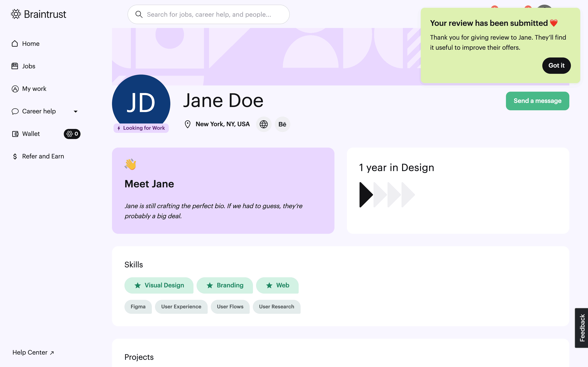The width and height of the screenshot is (588, 367).
Task: Open Jane's Behance profile icon
Action: 282,124
